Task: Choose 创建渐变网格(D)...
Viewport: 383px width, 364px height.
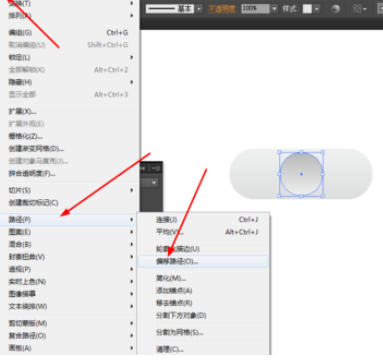Action: [x=70, y=149]
